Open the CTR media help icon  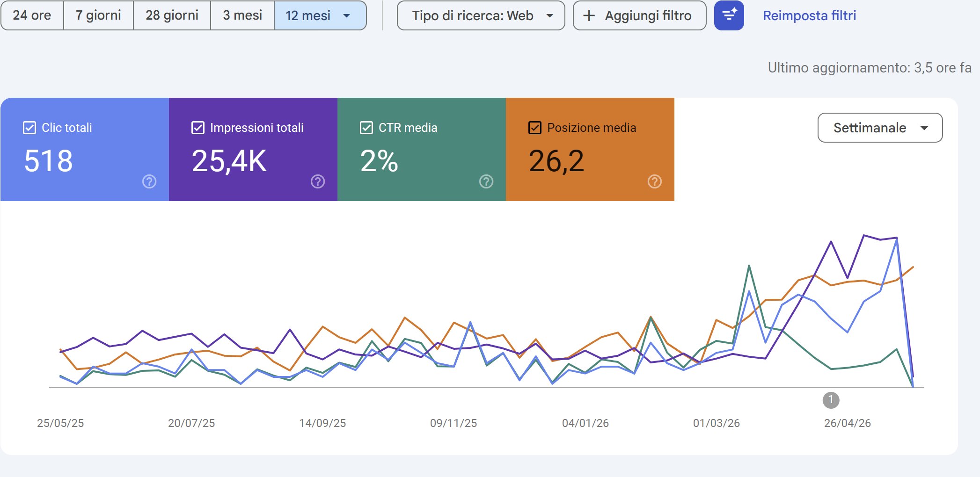(x=486, y=181)
